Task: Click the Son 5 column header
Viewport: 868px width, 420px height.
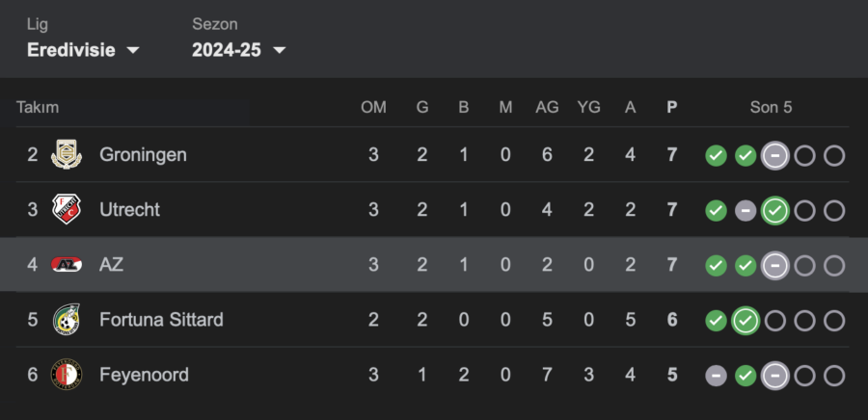Action: tap(771, 107)
